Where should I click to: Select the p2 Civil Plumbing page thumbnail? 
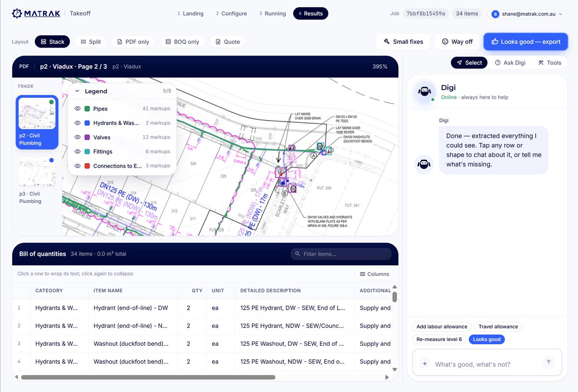[37, 122]
